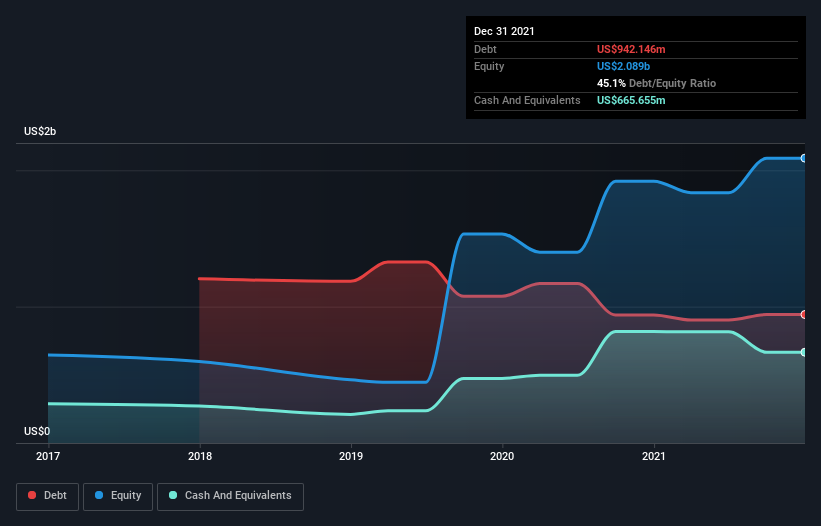Click the blue Equity endpoint marker
Viewport: 821px width, 526px height.
pyautogui.click(x=804, y=158)
